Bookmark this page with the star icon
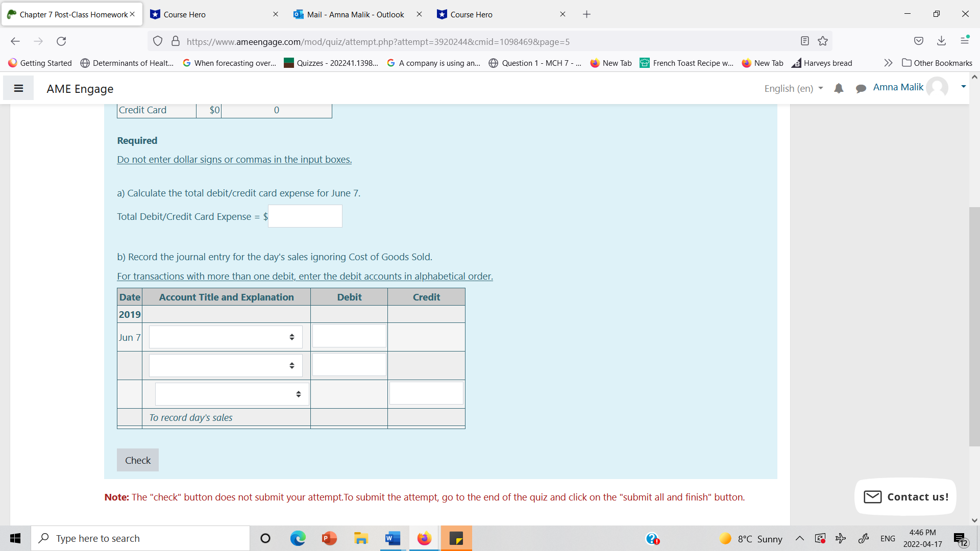This screenshot has height=551, width=980. tap(823, 41)
